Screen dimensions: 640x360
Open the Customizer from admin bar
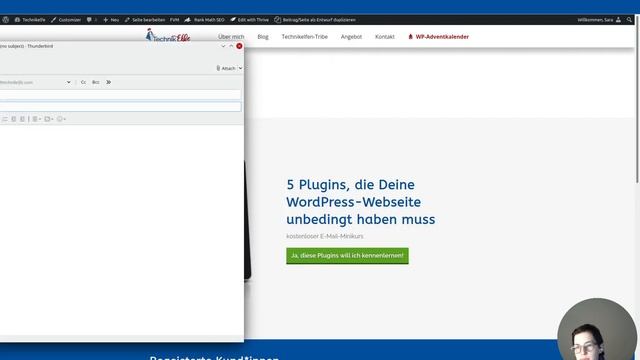(x=66, y=20)
